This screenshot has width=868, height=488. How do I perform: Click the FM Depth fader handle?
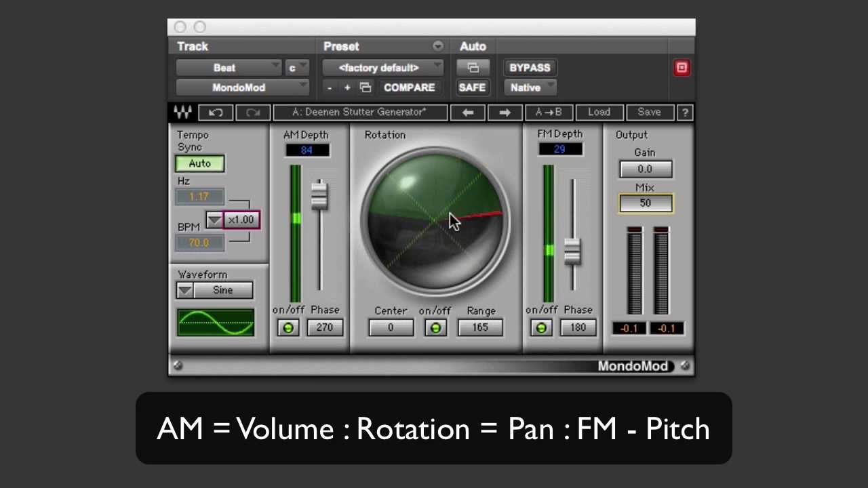click(x=572, y=251)
